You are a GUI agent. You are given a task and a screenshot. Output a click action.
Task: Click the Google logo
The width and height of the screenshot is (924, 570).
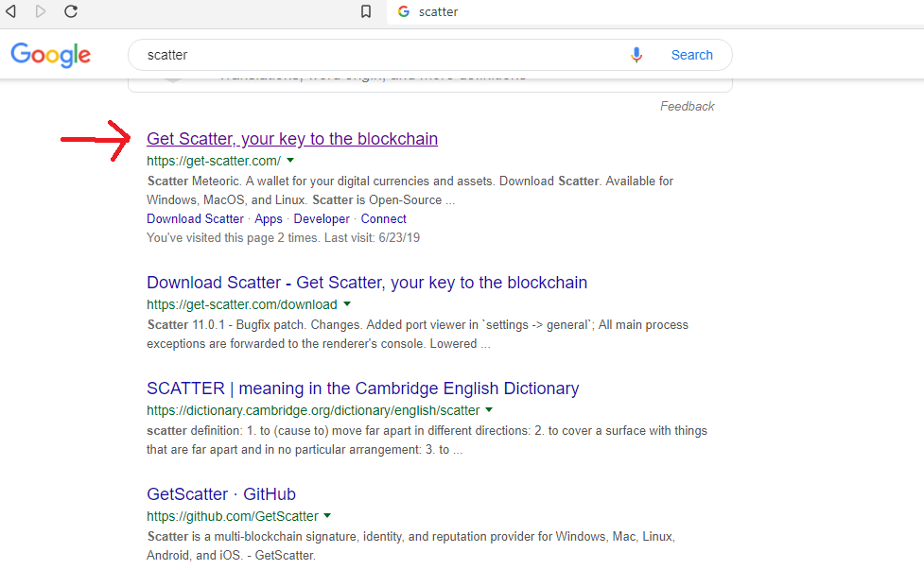51,55
